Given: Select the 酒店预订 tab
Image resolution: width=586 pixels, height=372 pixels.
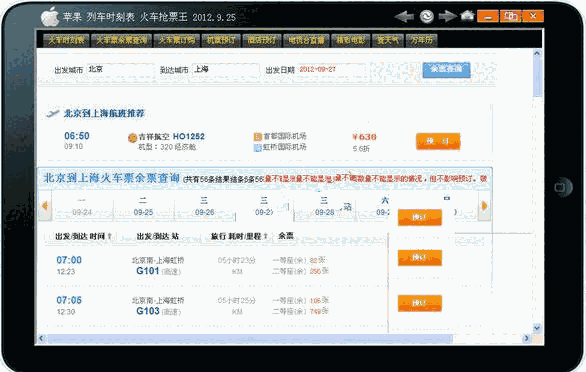Looking at the screenshot, I should point(261,40).
